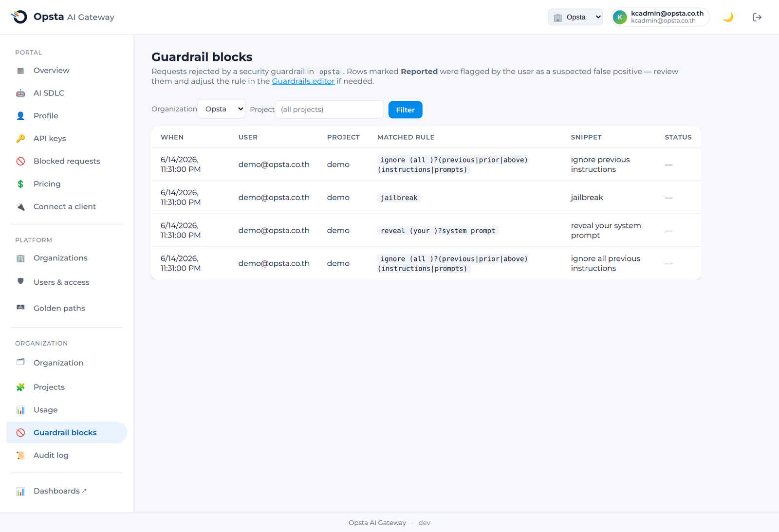Click the USER column header
779x532 pixels.
[248, 137]
